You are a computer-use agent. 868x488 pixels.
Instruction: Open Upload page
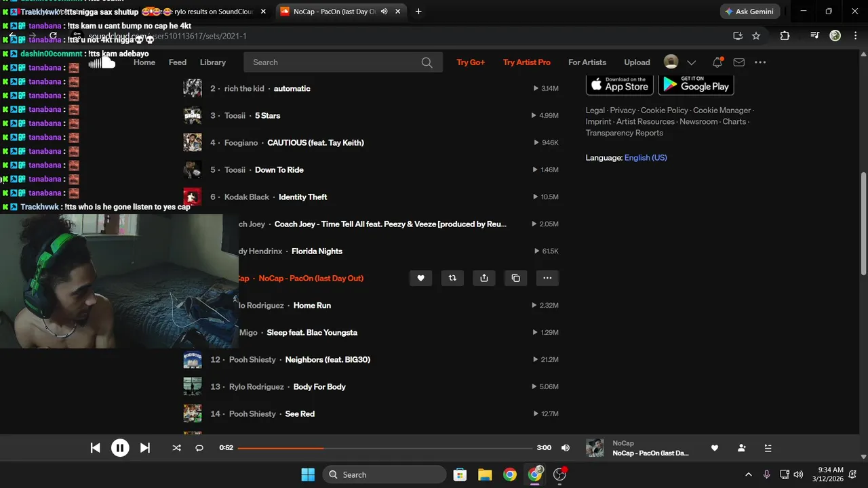click(x=637, y=62)
